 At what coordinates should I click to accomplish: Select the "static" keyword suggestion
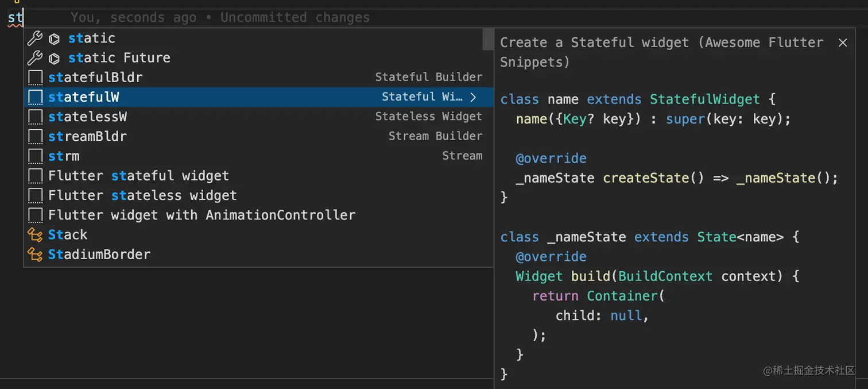[x=258, y=38]
